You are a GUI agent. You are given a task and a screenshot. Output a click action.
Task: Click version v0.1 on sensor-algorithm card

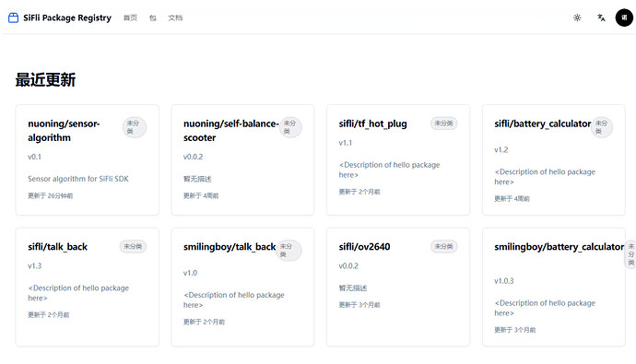(x=34, y=157)
